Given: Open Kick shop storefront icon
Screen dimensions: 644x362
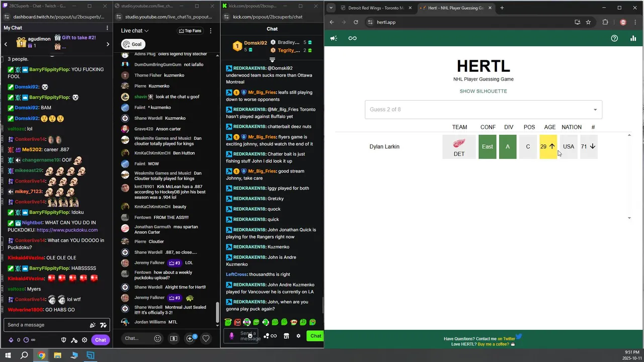Looking at the screenshot, I should click(x=286, y=336).
